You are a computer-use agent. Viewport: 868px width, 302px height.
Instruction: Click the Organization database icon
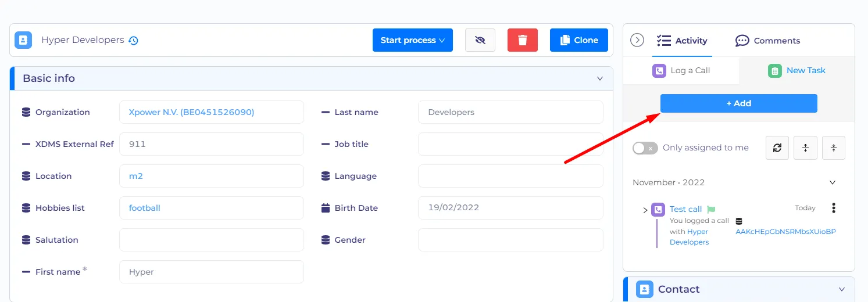click(x=26, y=112)
